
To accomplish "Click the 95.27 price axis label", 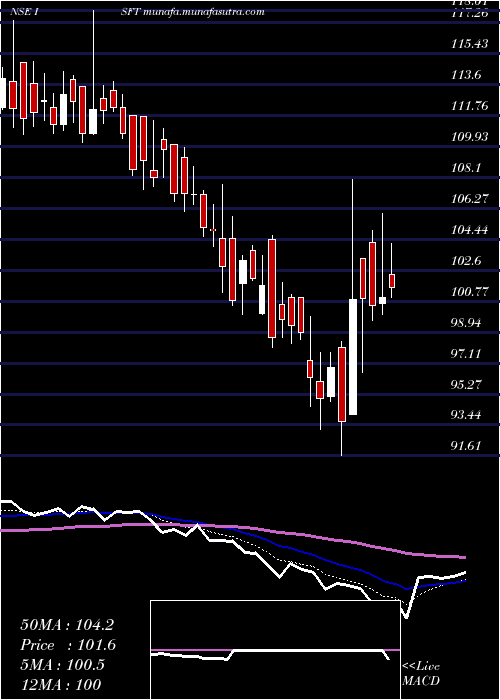I will (x=467, y=384).
